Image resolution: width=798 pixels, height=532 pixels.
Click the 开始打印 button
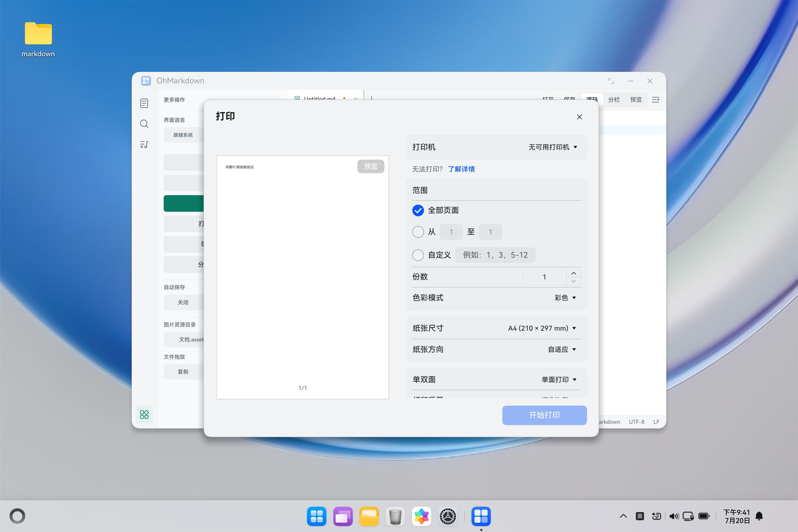tap(544, 415)
